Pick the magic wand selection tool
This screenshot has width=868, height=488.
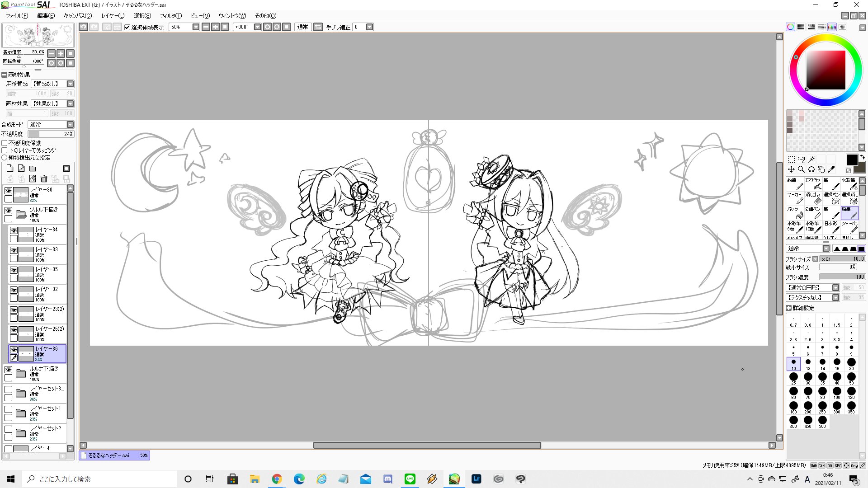click(811, 160)
